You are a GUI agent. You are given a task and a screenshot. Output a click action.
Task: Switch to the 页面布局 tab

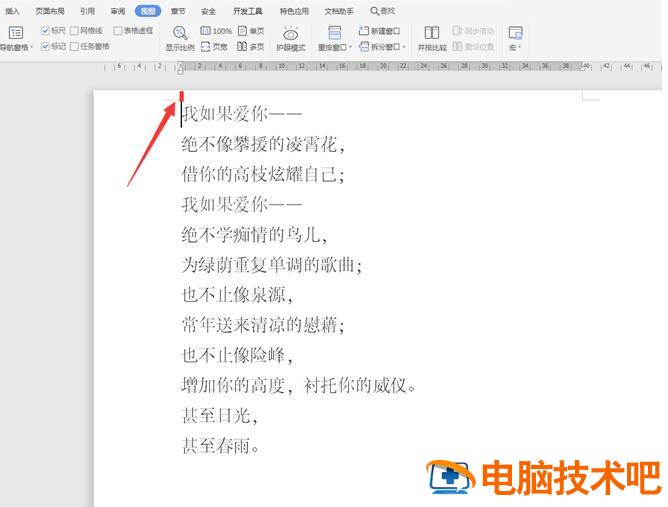49,11
